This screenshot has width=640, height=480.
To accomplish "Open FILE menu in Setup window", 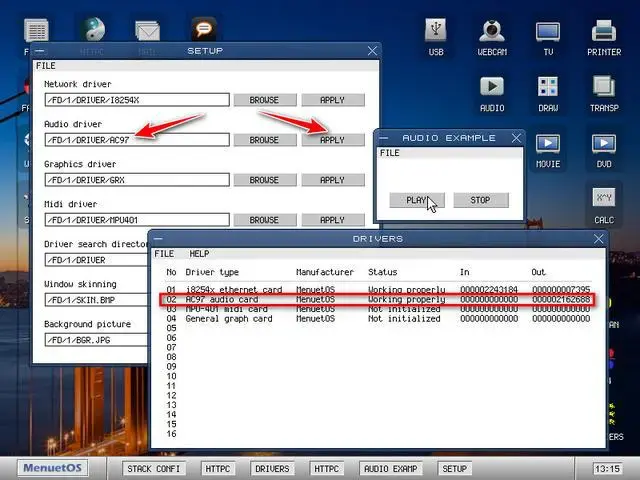I will [x=46, y=66].
